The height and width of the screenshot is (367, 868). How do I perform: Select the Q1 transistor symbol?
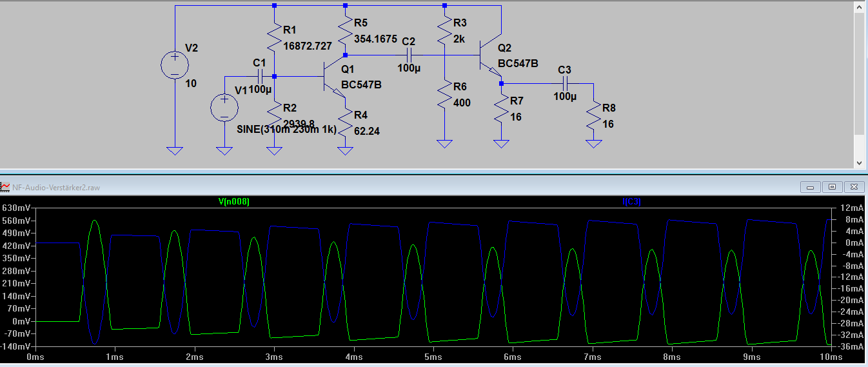[334, 77]
